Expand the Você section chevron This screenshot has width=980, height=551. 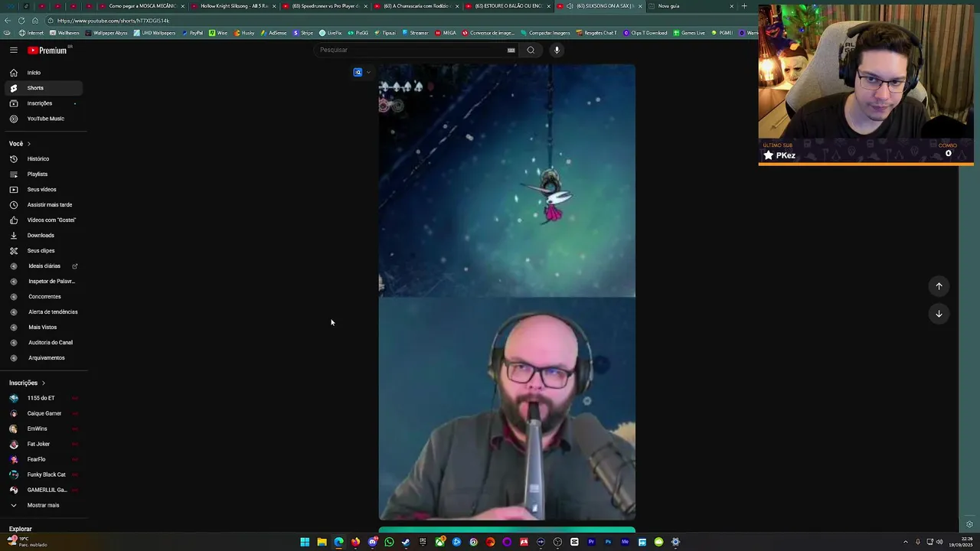pos(29,144)
